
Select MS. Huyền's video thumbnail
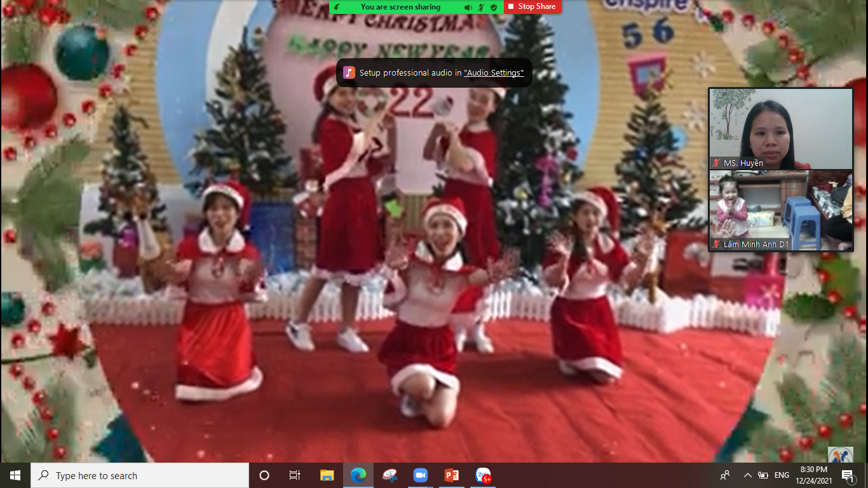tap(780, 128)
